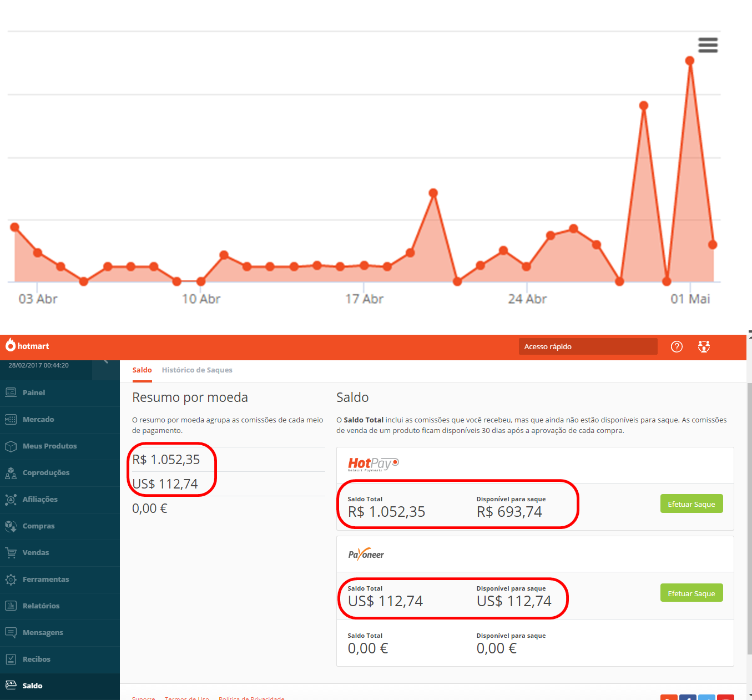Click Efetuar Saque for Payoneer balance
This screenshot has height=700, width=752.
coord(692,593)
